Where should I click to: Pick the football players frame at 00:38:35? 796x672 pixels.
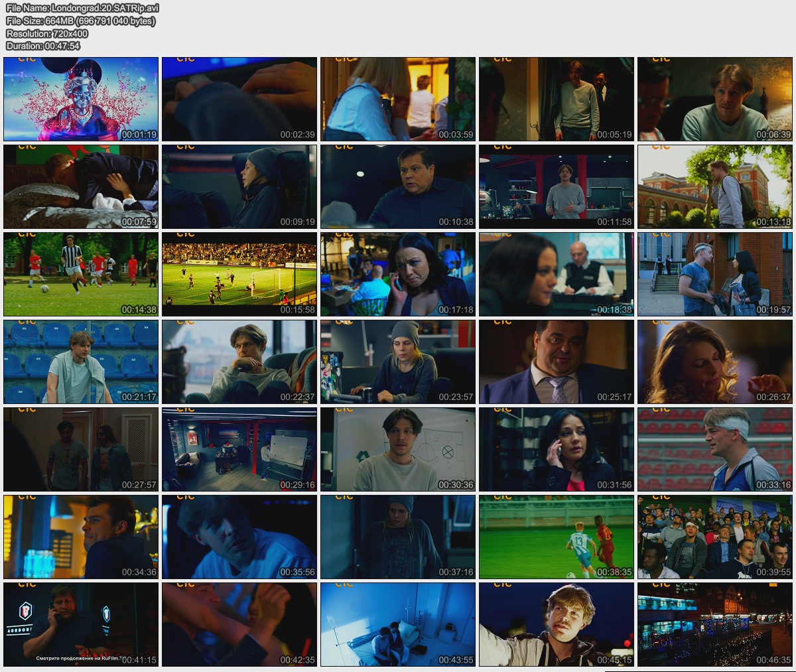click(557, 537)
